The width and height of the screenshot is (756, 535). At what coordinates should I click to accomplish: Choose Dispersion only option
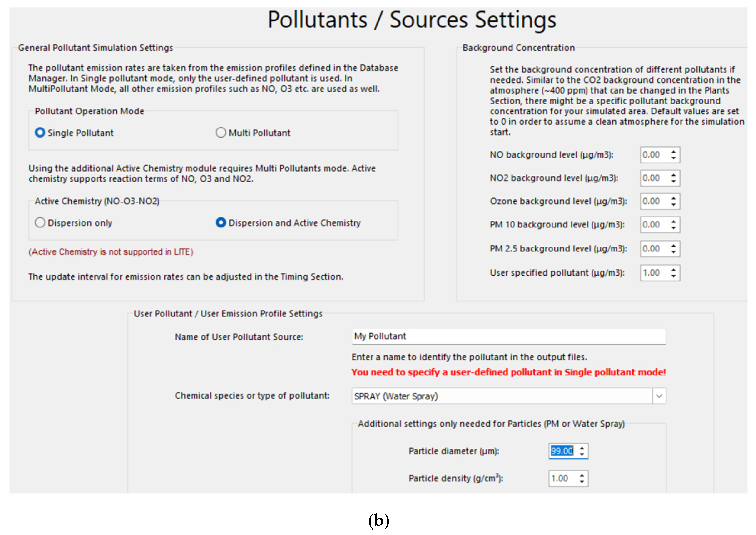(40, 223)
